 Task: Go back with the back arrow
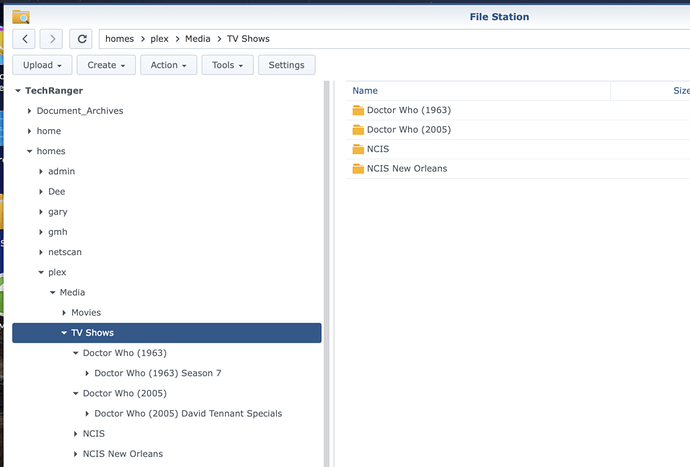[24, 39]
